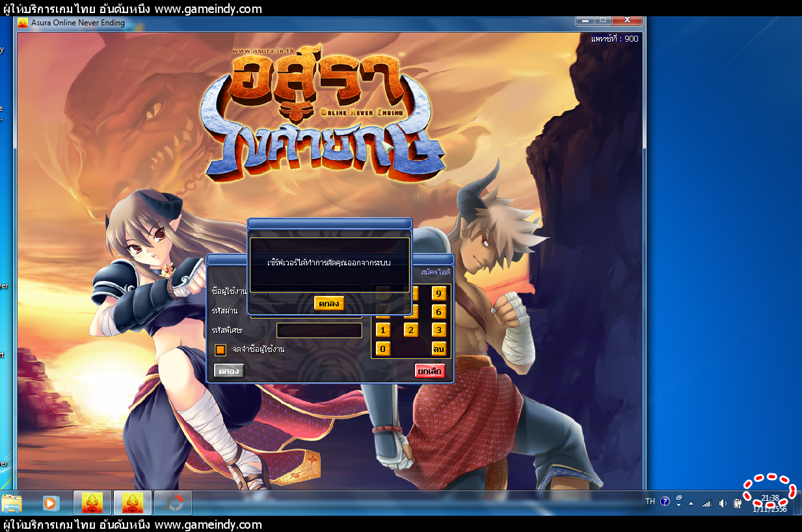Switch to the right Asura taskbar window
Image resolution: width=802 pixels, height=532 pixels.
pos(133,503)
